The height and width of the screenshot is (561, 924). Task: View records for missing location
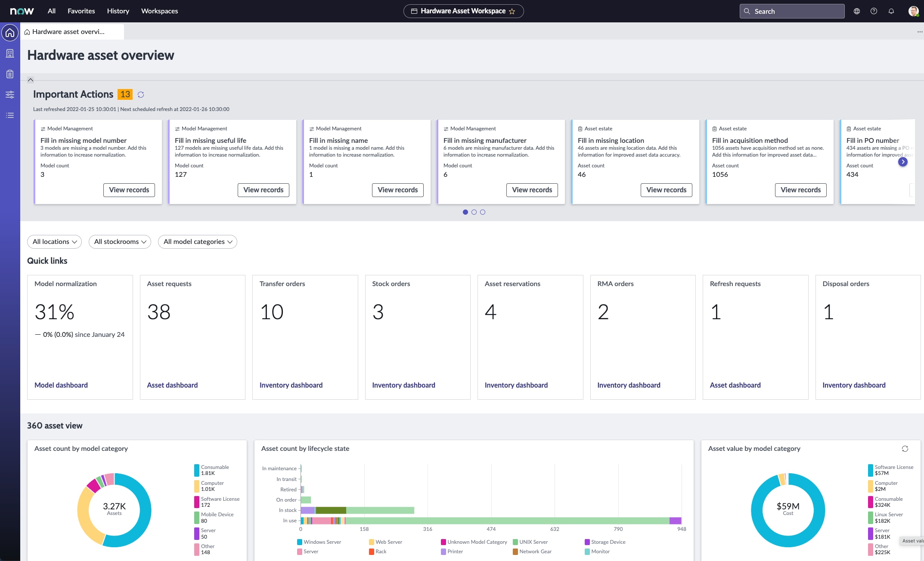(667, 190)
